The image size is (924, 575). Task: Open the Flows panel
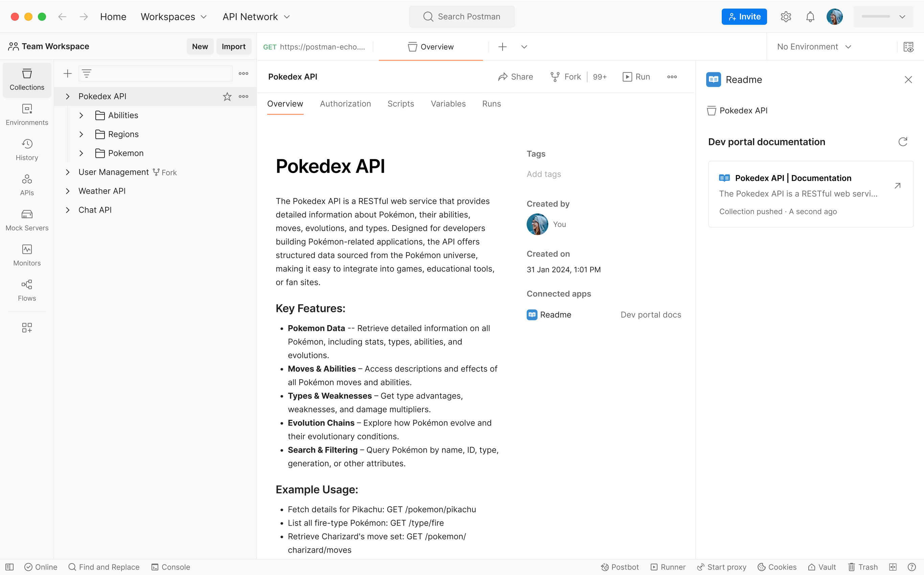[x=27, y=289]
